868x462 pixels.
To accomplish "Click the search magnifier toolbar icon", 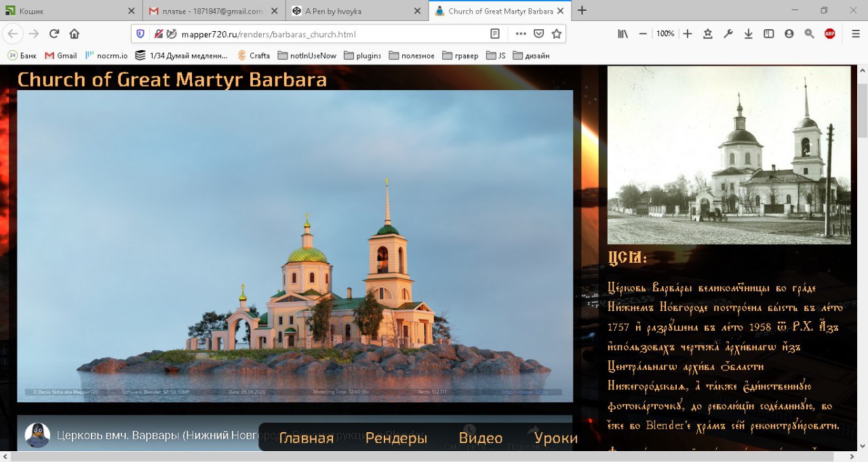I will click(809, 34).
